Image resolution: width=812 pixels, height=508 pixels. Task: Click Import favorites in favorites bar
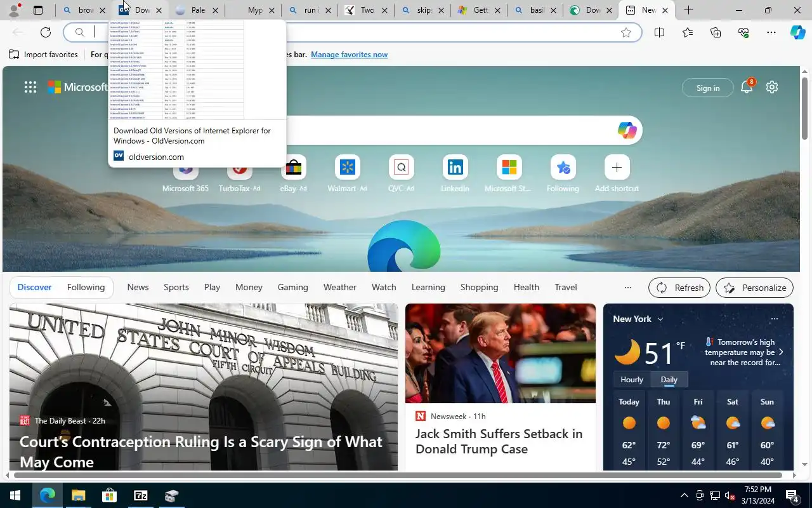coord(43,55)
